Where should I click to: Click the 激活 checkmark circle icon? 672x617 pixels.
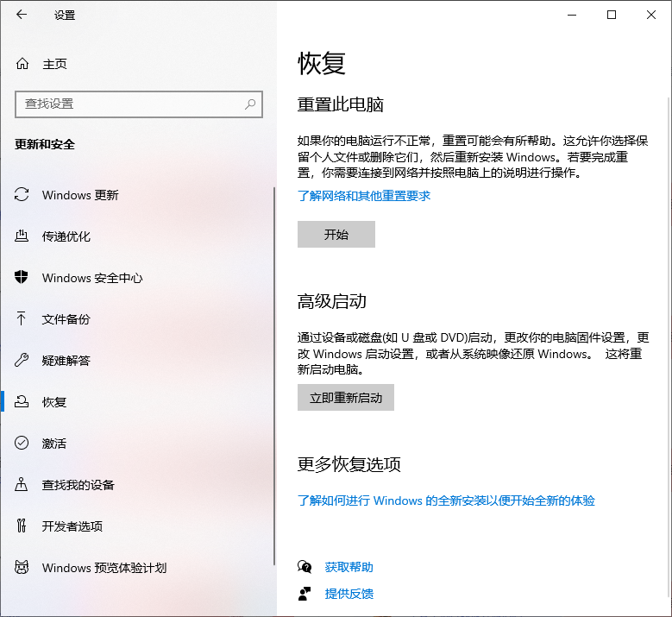pos(22,443)
